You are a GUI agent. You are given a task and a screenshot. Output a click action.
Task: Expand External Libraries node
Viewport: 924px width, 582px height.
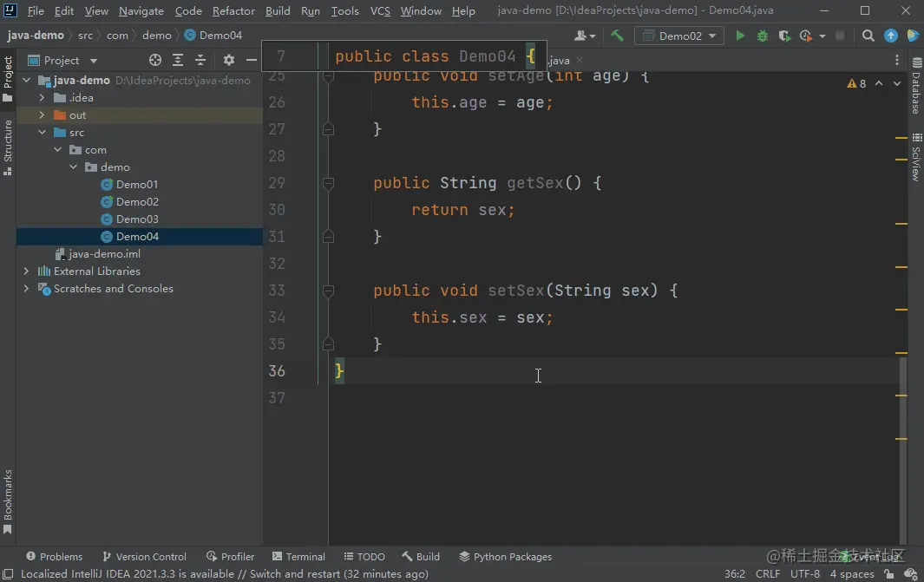tap(27, 271)
